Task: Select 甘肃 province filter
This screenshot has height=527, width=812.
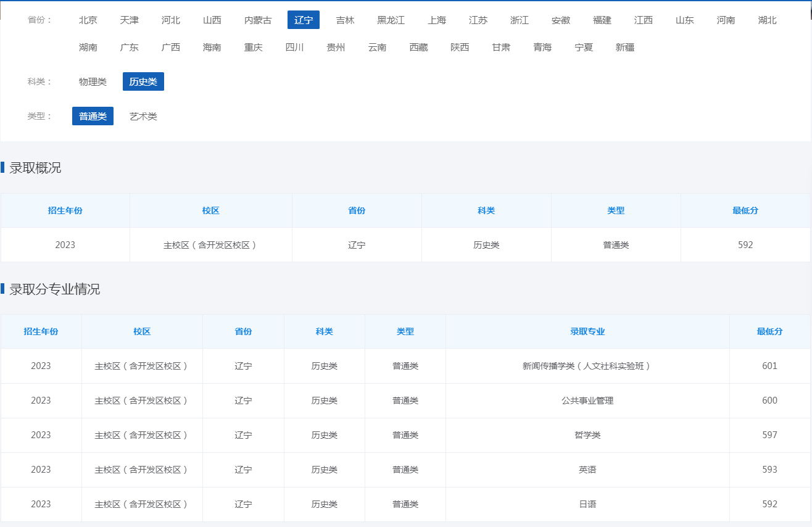Action: 502,48
